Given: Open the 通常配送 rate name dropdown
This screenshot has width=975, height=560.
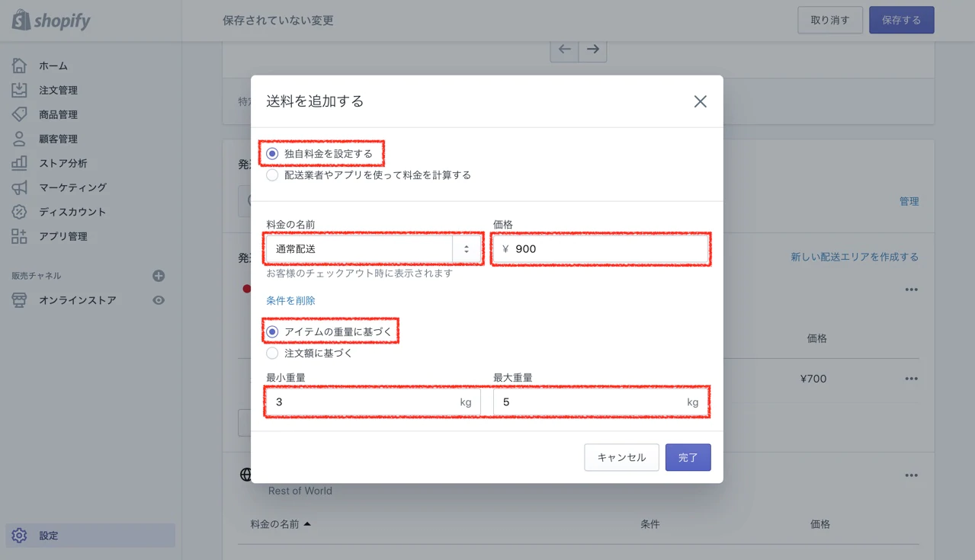Looking at the screenshot, I should (467, 249).
